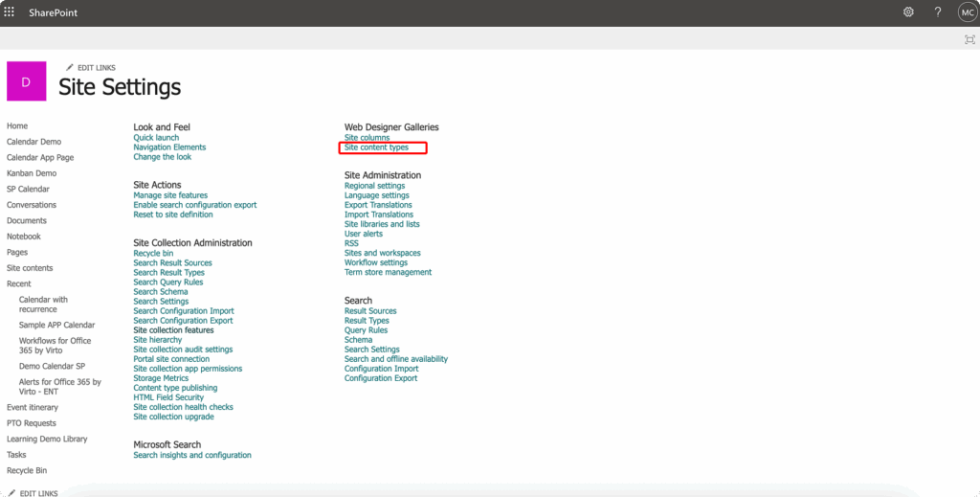This screenshot has width=980, height=497.
Task: Click Term store management link
Action: coord(388,272)
